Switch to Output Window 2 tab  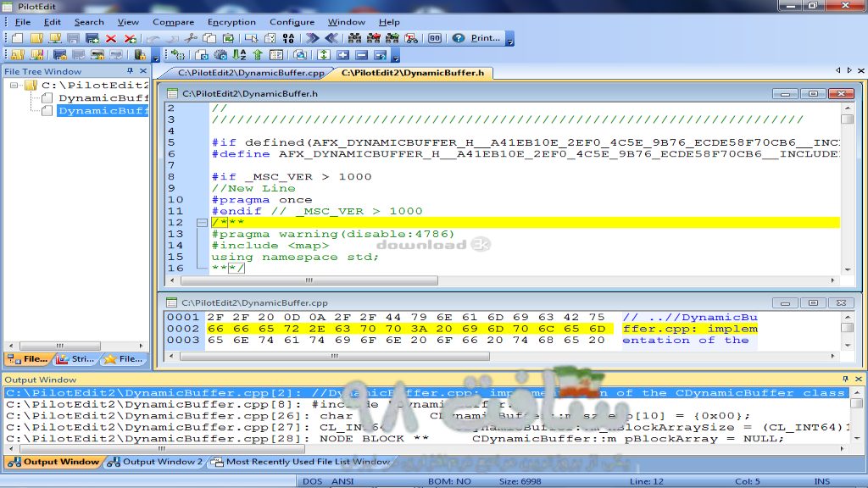click(156, 462)
